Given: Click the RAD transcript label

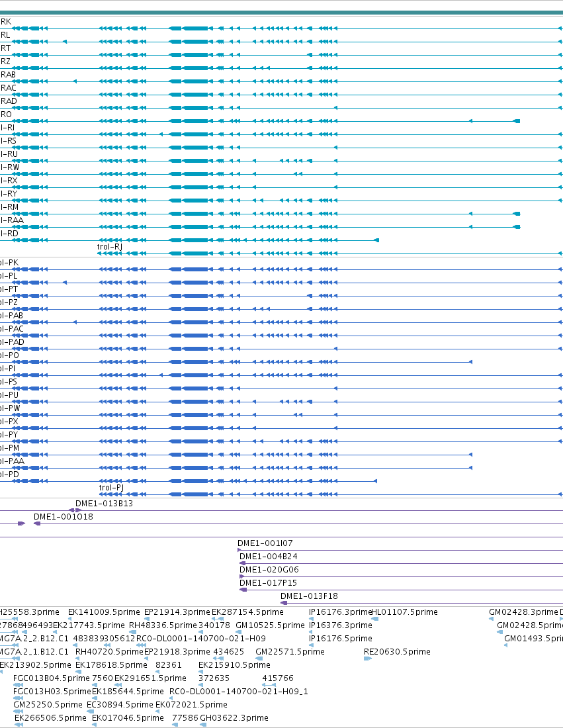Looking at the screenshot, I should [x=9, y=101].
